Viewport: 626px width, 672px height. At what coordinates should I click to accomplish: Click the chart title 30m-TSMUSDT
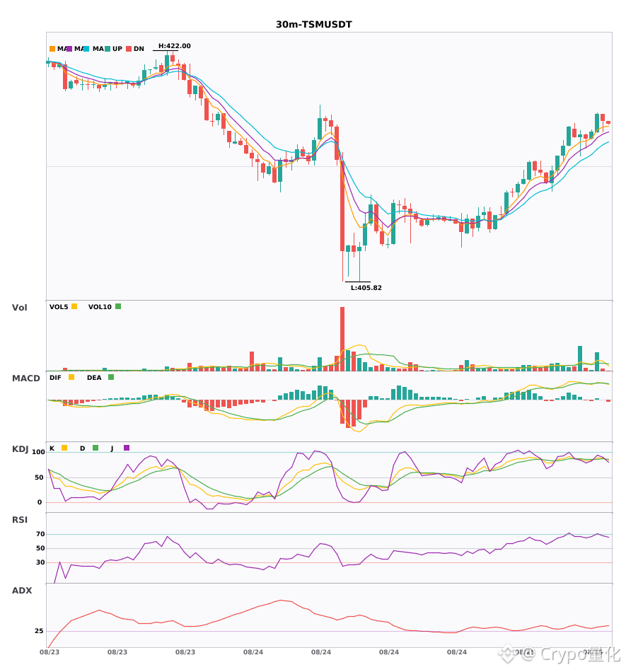coord(313,25)
